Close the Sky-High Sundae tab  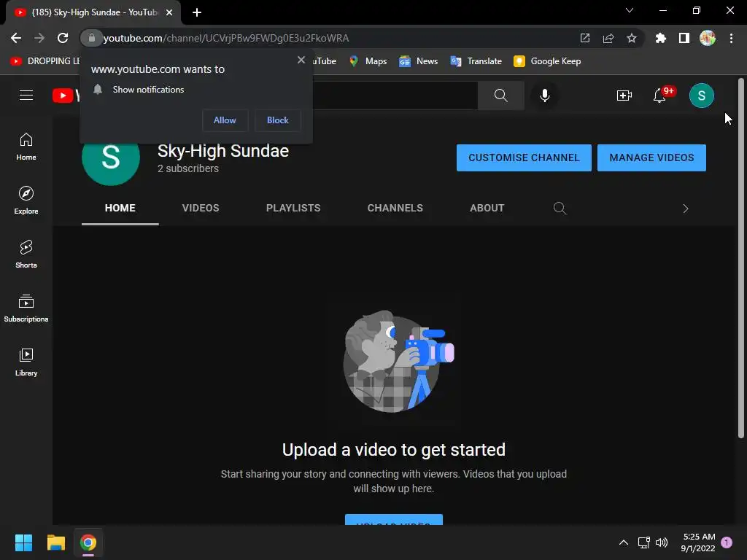click(x=169, y=12)
